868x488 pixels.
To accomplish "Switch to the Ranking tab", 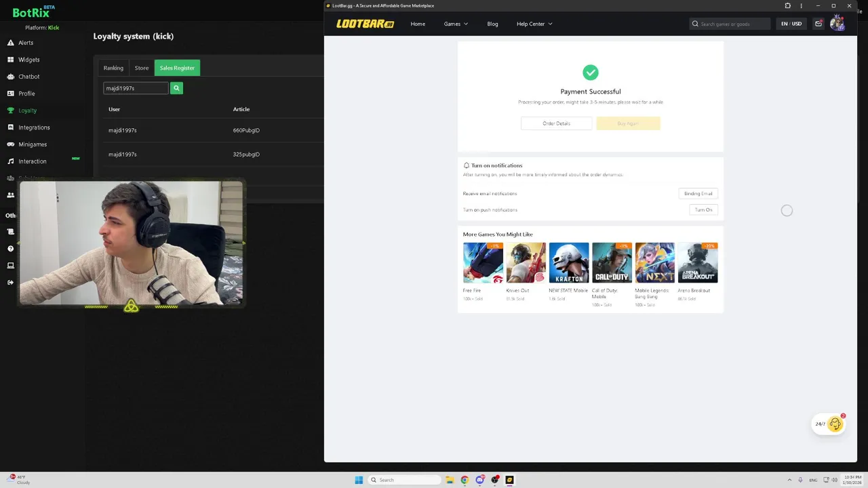I will pos(113,68).
